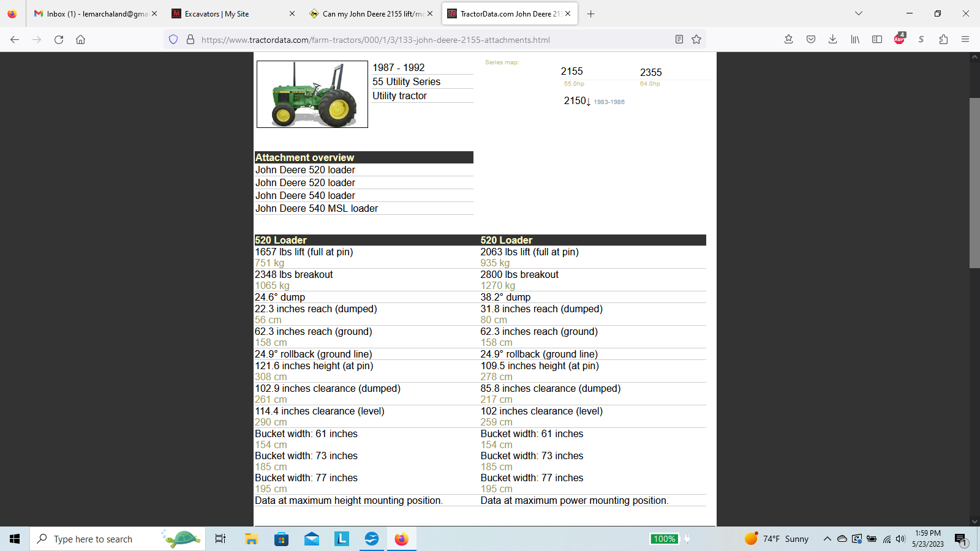Open the Extensions puzzle-piece menu
980x551 pixels.
pos(943,40)
